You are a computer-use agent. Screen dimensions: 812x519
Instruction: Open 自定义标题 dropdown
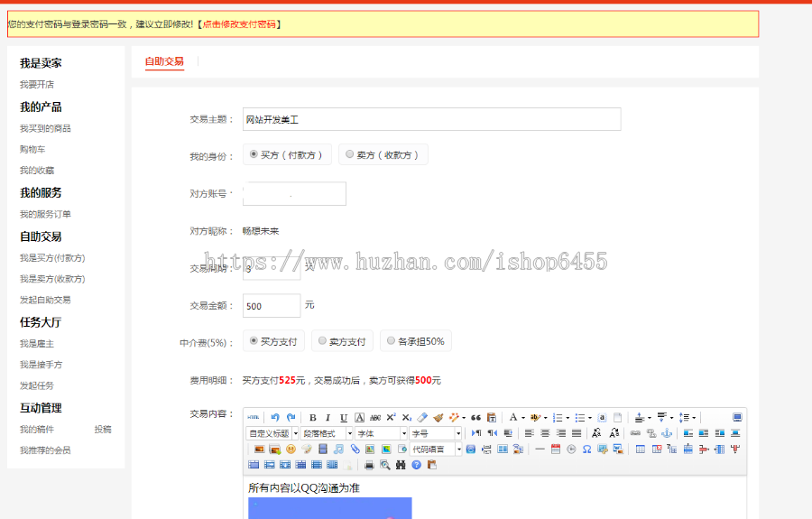click(x=272, y=433)
